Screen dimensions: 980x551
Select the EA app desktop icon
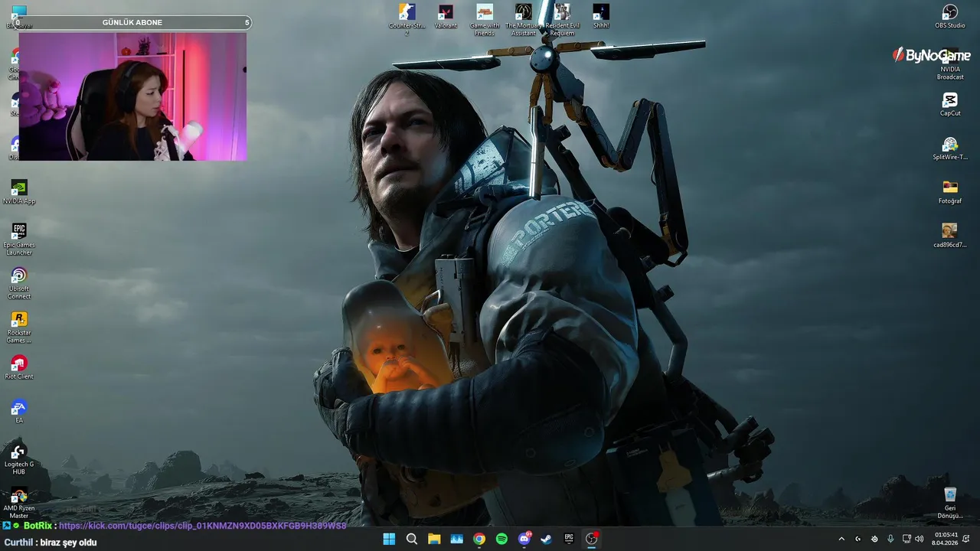point(19,411)
